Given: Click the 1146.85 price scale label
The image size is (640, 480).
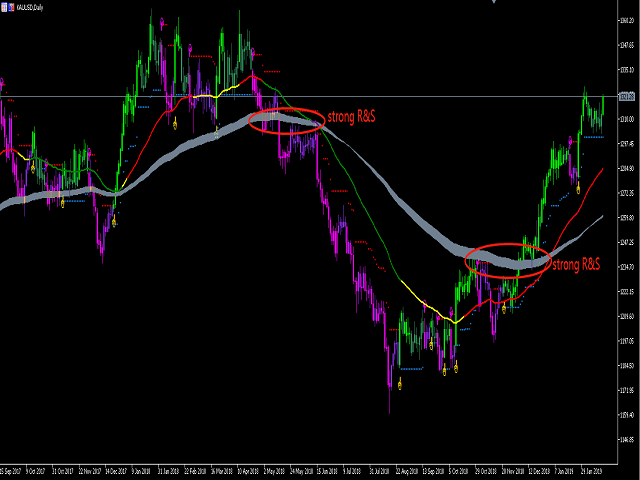Looking at the screenshot, I should click(x=627, y=440).
